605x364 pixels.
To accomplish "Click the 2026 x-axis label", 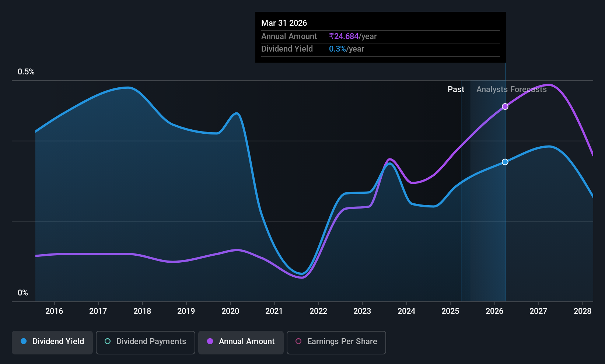I will point(494,311).
